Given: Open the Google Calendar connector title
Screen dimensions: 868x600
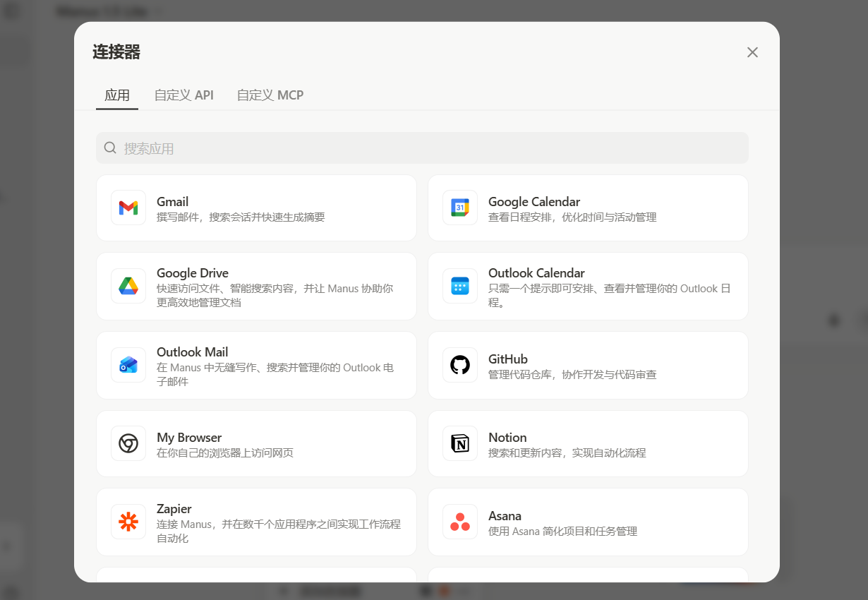Looking at the screenshot, I should pyautogui.click(x=534, y=202).
